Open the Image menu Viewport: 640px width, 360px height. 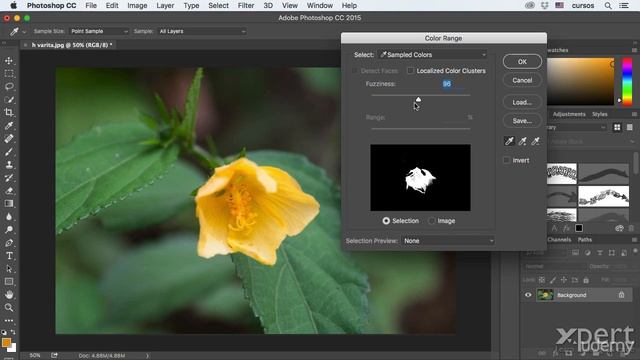[137, 6]
